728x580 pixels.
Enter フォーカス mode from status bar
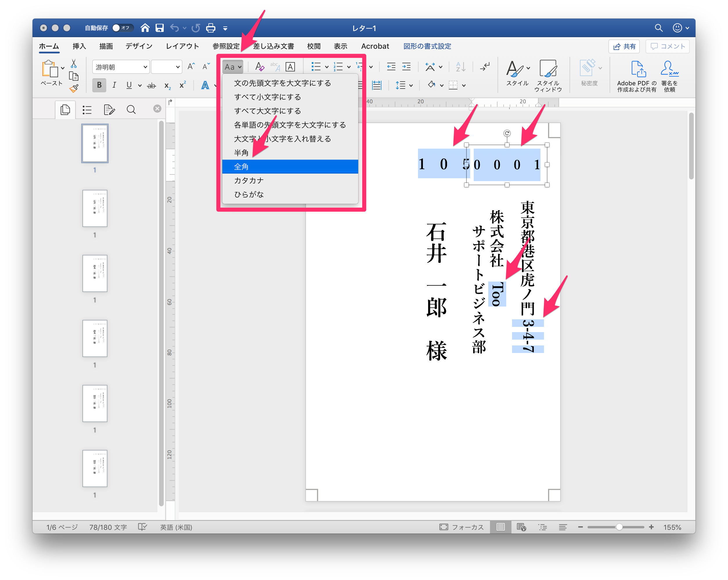click(462, 527)
